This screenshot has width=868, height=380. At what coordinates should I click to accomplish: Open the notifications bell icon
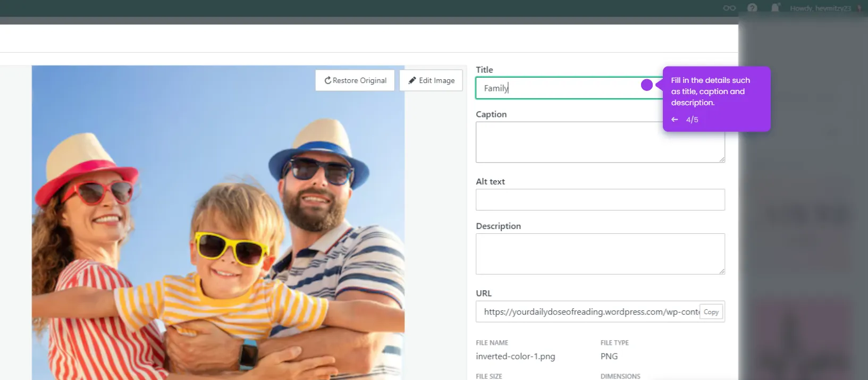coord(775,8)
